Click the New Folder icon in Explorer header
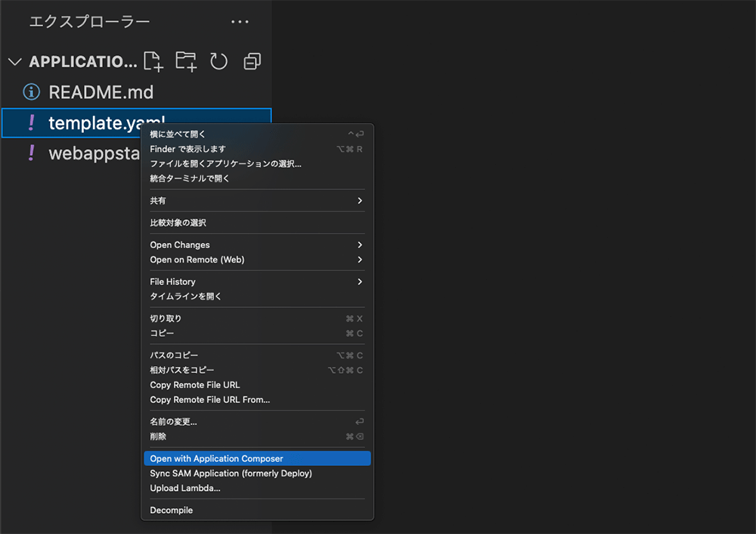Screen dimensions: 756x534 tap(186, 61)
